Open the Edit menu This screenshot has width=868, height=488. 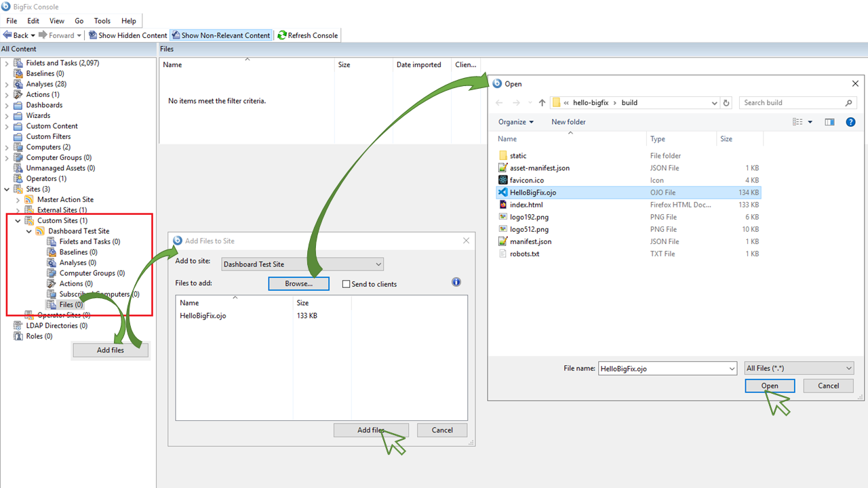click(x=33, y=21)
